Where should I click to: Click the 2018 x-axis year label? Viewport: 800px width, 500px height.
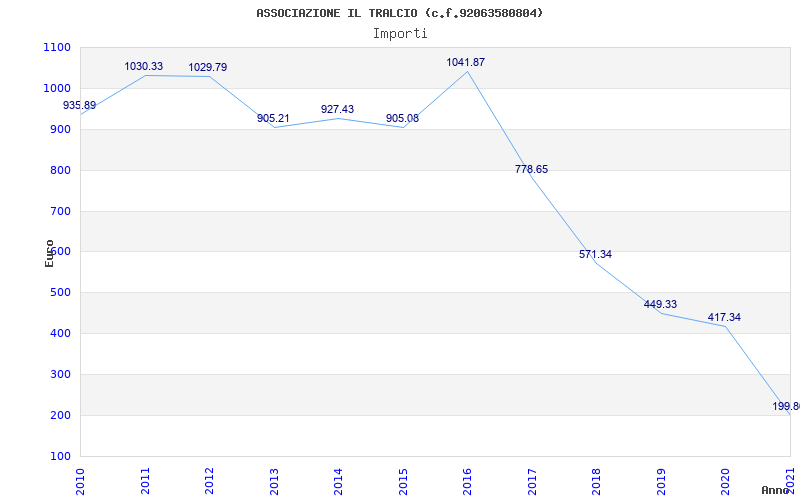[596, 482]
